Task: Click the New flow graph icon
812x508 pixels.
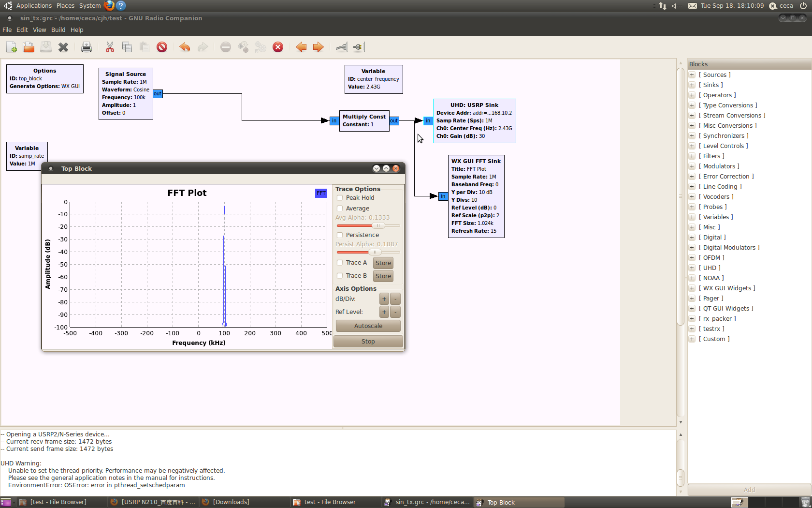Action: (x=11, y=47)
